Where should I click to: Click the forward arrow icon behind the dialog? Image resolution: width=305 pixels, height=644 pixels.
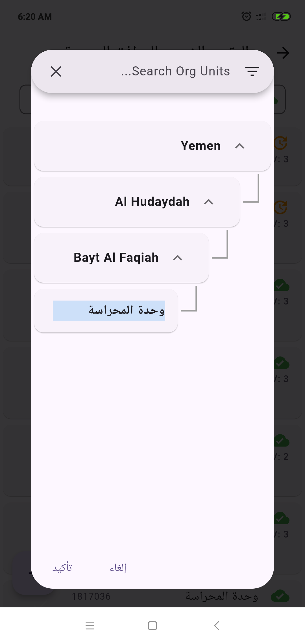tap(283, 53)
